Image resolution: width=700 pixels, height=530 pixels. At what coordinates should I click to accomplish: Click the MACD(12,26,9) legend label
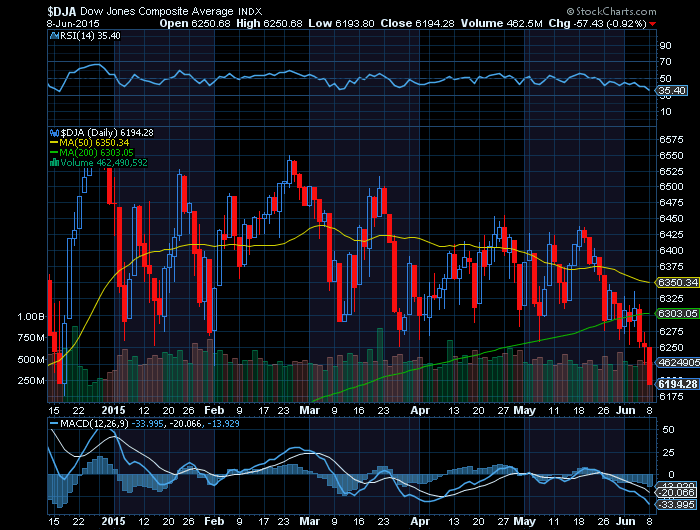tap(95, 423)
